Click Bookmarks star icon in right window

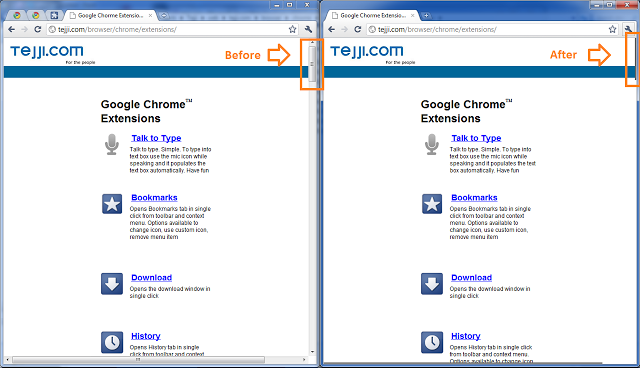(x=432, y=204)
